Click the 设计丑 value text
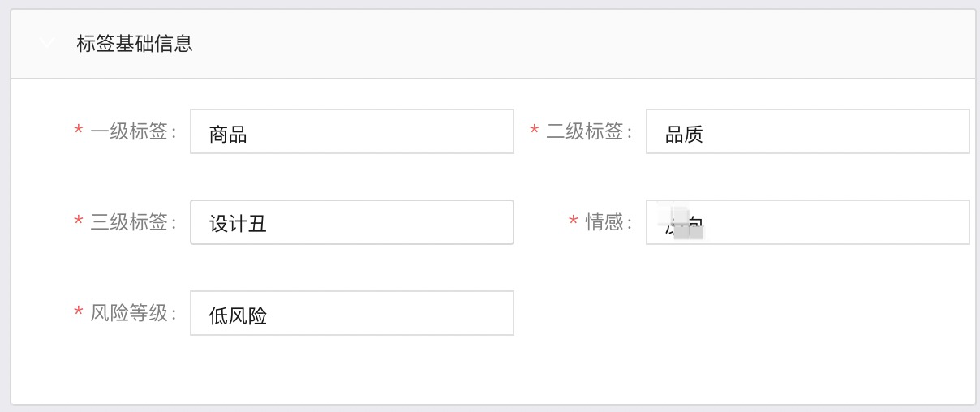This screenshot has width=980, height=412. [x=238, y=225]
